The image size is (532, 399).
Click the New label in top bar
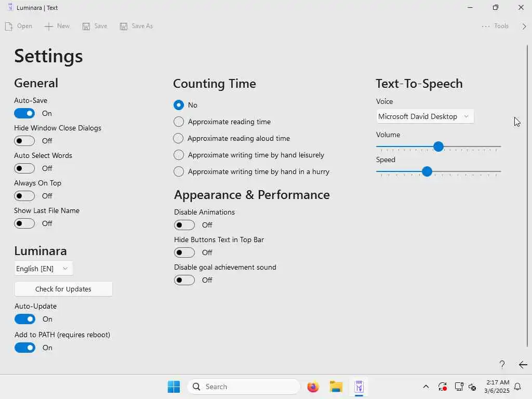pos(63,26)
